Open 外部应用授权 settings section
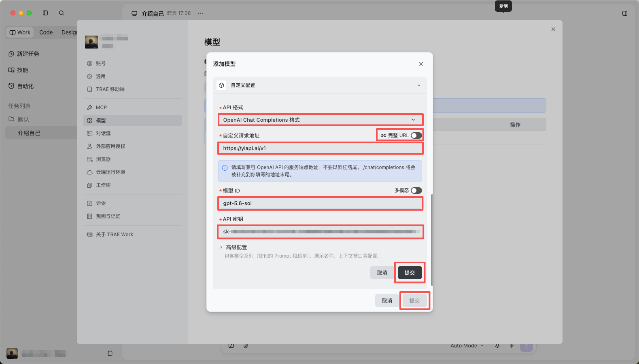 (x=132, y=146)
